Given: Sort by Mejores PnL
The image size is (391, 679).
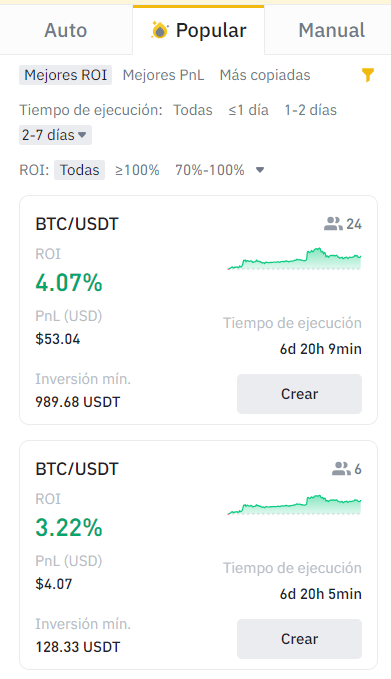Looking at the screenshot, I should [x=163, y=75].
